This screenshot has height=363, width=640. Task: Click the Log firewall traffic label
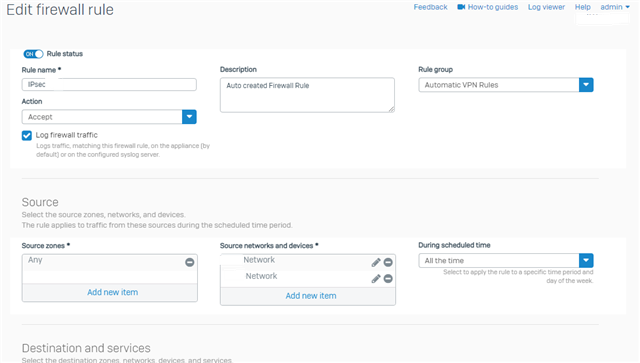pos(67,135)
